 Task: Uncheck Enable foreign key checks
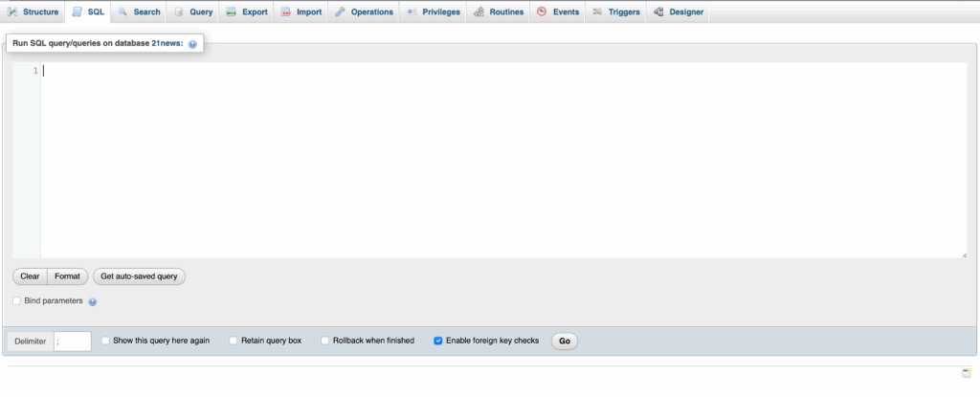coord(438,341)
